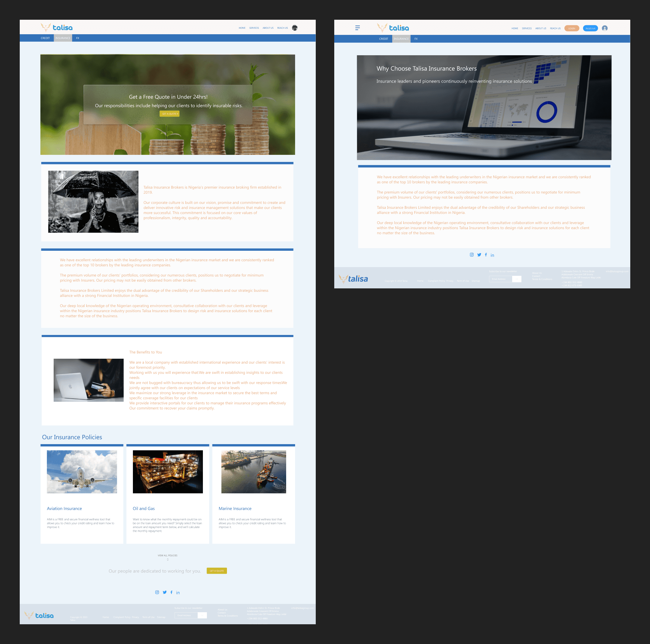Click Email Address field in Login page footer
Image resolution: width=650 pixels, height=644 pixels.
click(500, 279)
